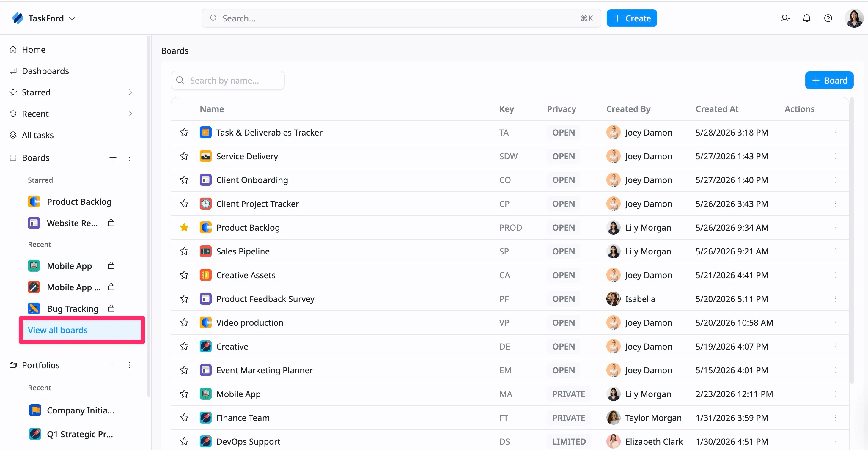
Task: Open the help question mark icon
Action: [828, 18]
